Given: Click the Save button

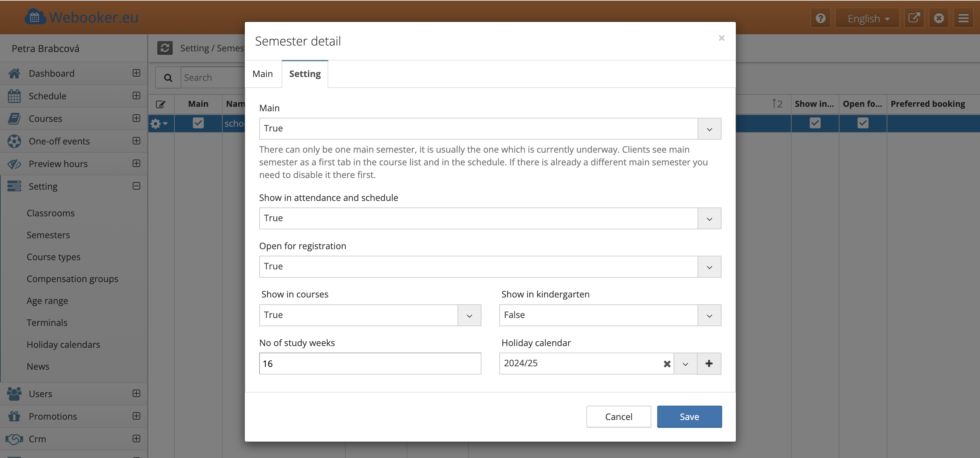Looking at the screenshot, I should tap(689, 417).
